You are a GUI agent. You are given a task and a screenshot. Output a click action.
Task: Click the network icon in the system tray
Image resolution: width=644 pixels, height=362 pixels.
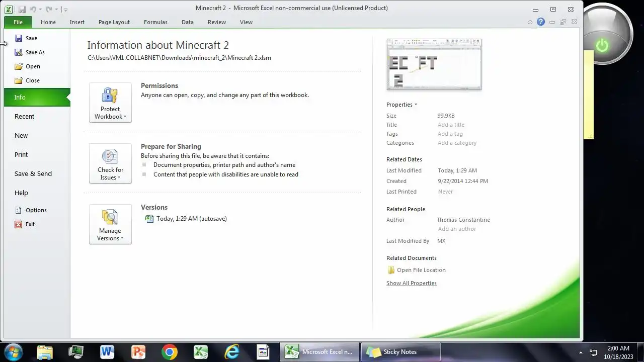[x=593, y=352]
